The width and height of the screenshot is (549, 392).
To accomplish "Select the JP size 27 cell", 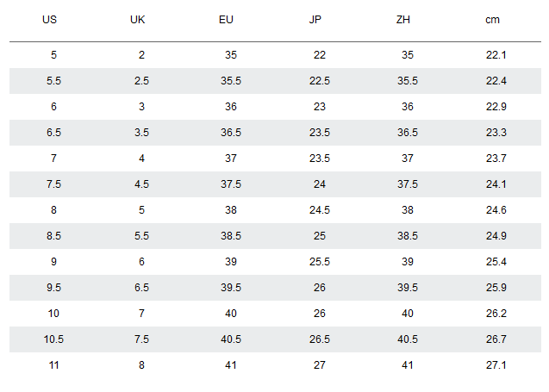I will click(320, 365).
